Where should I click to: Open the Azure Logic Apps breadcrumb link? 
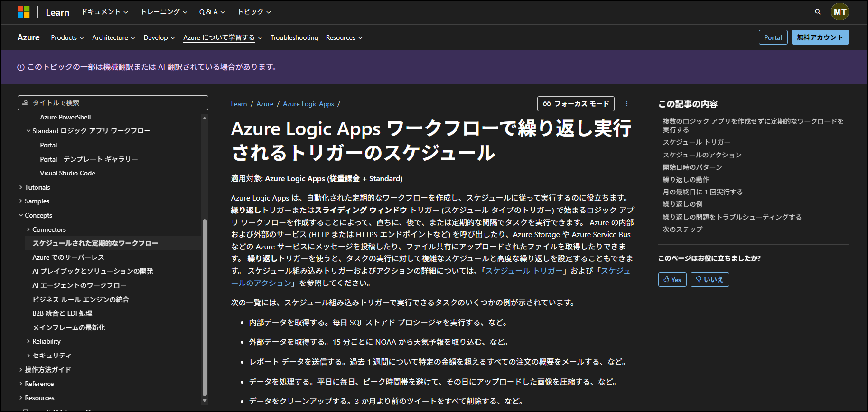coord(308,104)
